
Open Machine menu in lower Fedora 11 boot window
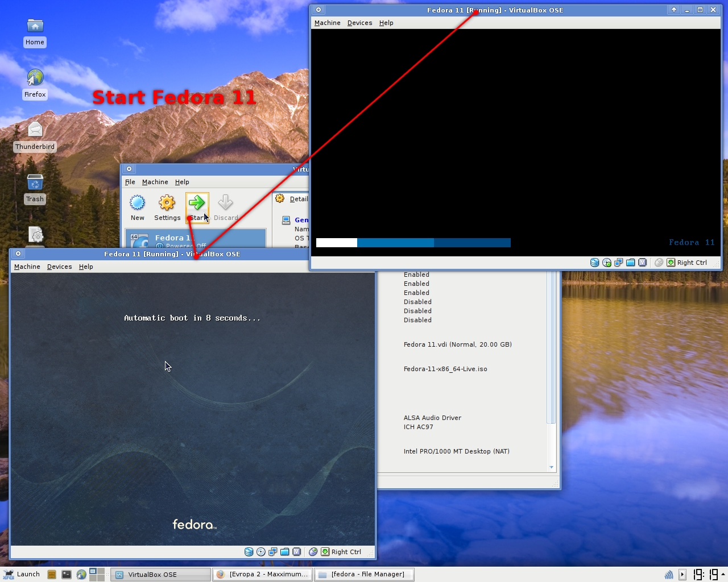pyautogui.click(x=27, y=267)
